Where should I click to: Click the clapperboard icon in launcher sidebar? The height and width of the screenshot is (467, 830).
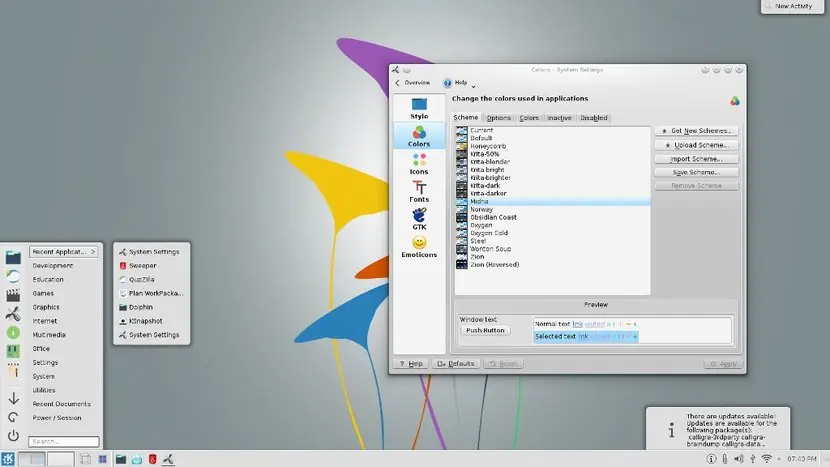pos(13,295)
